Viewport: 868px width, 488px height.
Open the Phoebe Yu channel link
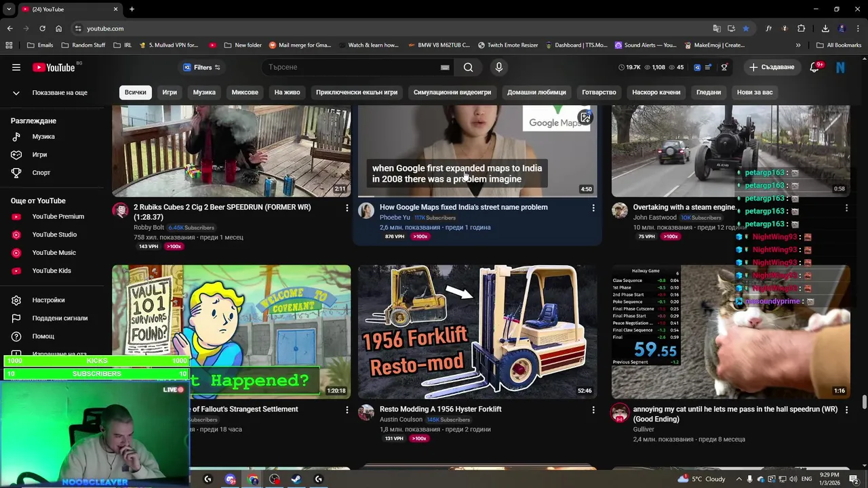(395, 218)
